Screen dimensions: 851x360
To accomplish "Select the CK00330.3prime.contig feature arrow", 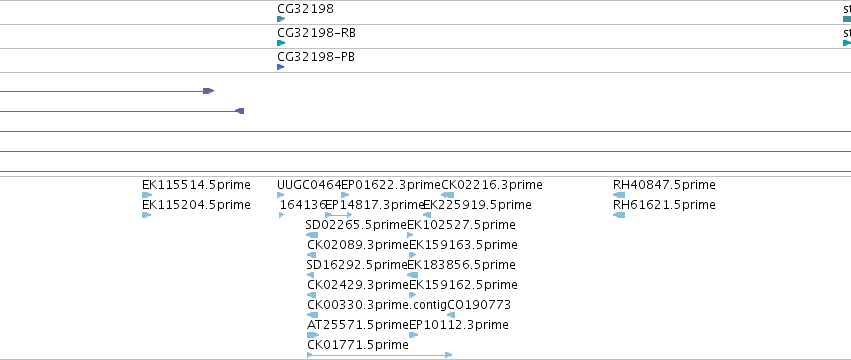I will point(313,315).
